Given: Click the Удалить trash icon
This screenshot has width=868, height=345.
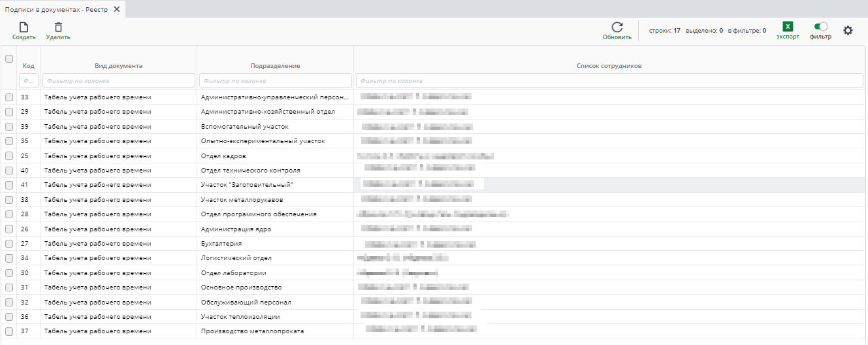Looking at the screenshot, I should [58, 27].
